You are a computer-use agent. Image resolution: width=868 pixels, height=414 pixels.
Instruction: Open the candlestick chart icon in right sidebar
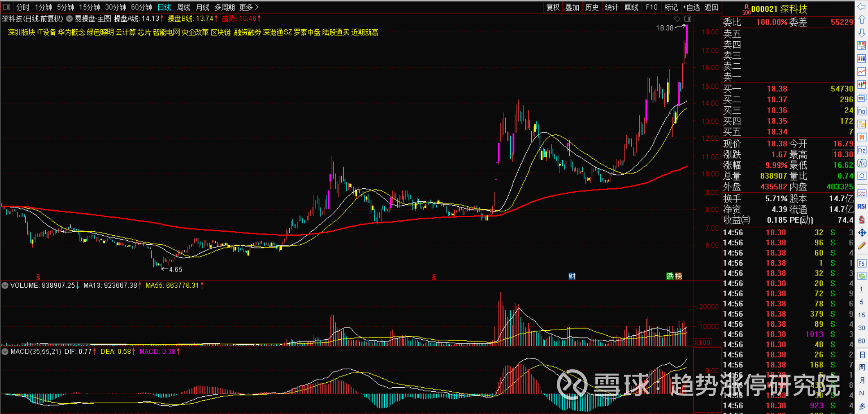(862, 85)
